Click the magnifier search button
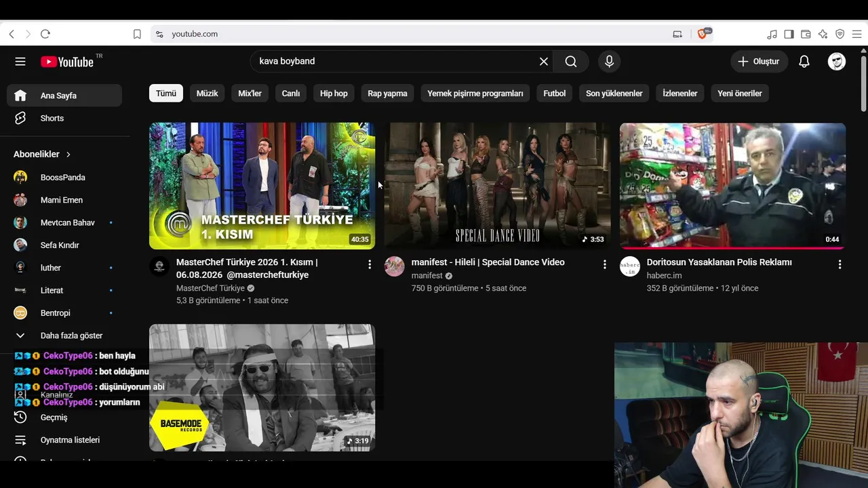 (571, 62)
